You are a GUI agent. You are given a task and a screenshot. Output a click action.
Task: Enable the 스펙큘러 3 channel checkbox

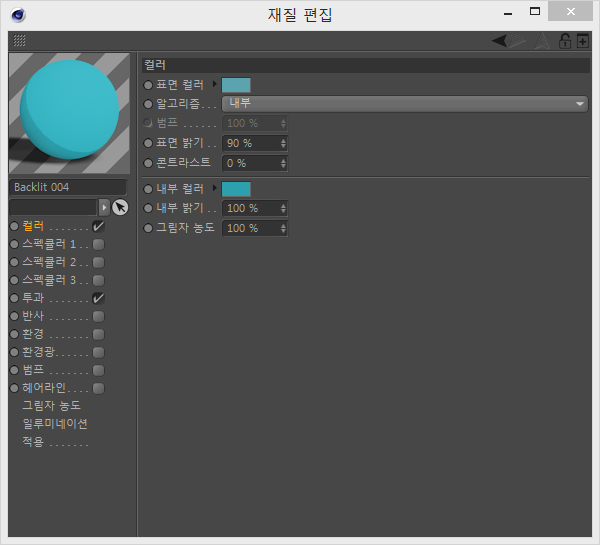[98, 280]
